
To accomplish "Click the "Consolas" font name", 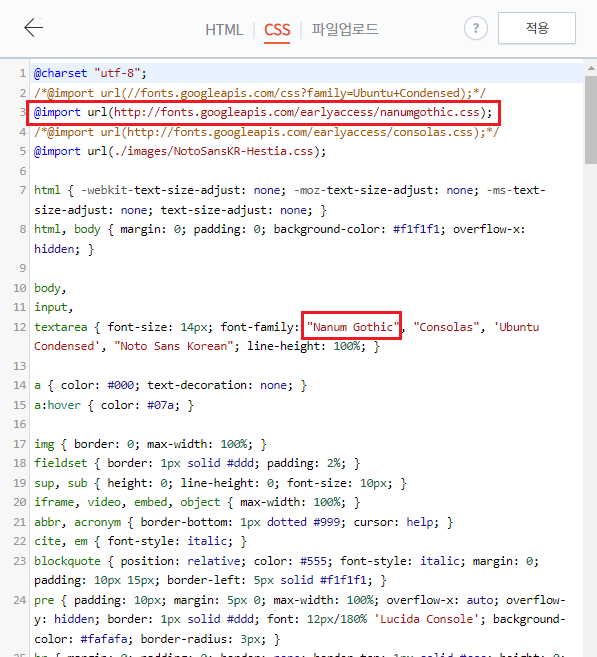I will pos(446,327).
